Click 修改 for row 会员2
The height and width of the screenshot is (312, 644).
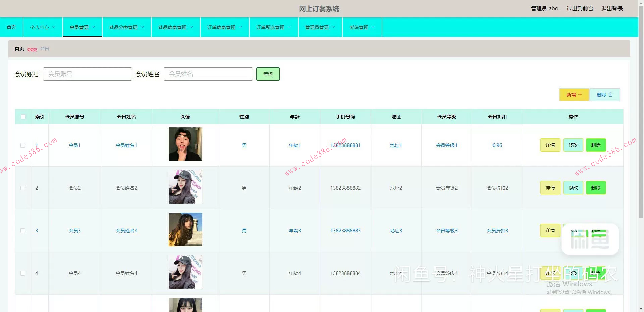coord(573,188)
